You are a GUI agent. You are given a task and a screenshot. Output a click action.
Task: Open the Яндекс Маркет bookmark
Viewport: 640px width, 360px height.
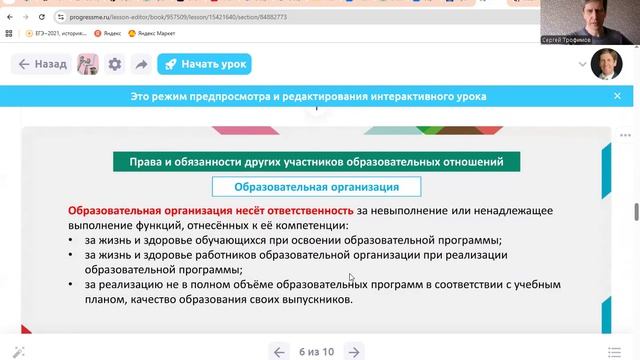coord(151,33)
